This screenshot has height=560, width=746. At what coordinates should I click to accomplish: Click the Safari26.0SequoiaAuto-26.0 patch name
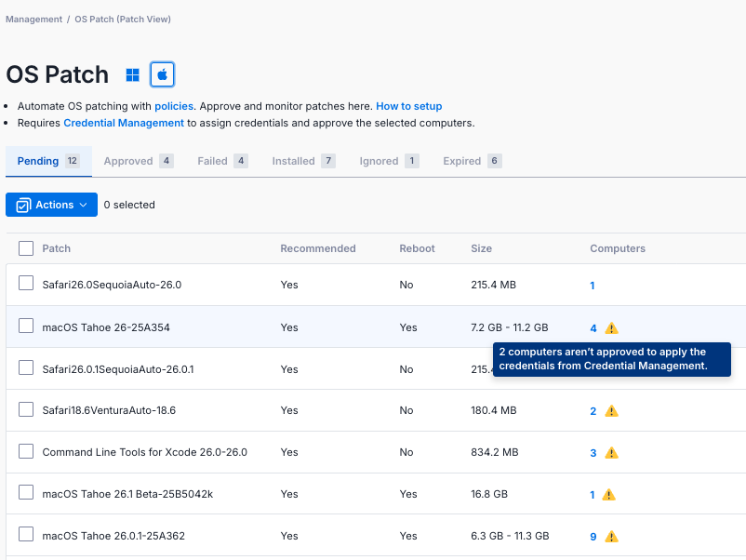(x=112, y=285)
